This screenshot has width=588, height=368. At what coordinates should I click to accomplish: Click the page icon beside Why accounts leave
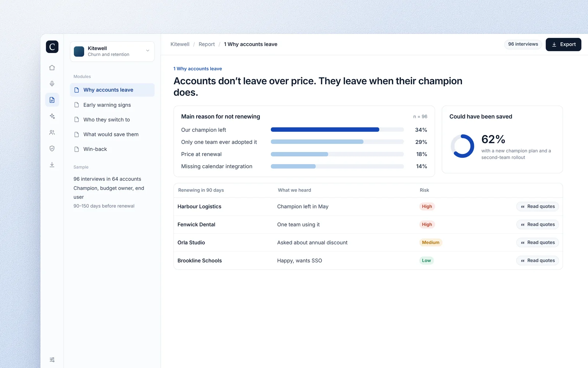click(77, 90)
